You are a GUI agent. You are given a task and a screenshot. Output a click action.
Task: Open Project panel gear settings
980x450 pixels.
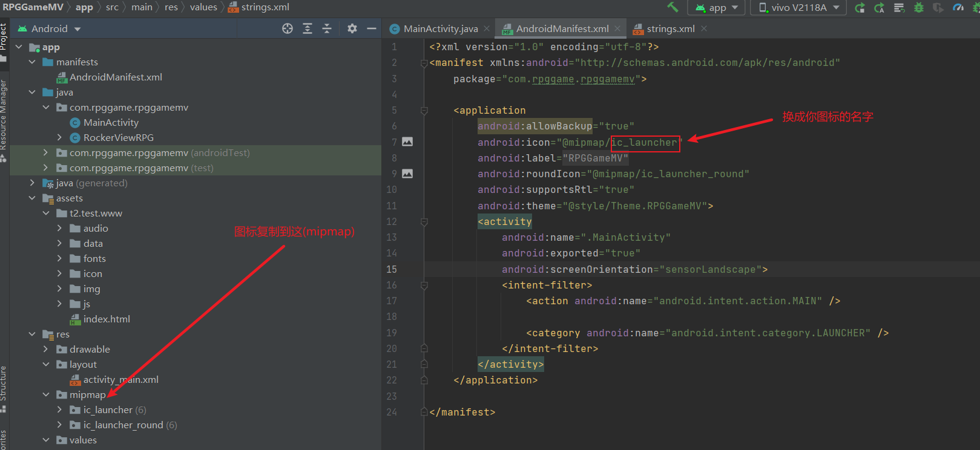352,28
